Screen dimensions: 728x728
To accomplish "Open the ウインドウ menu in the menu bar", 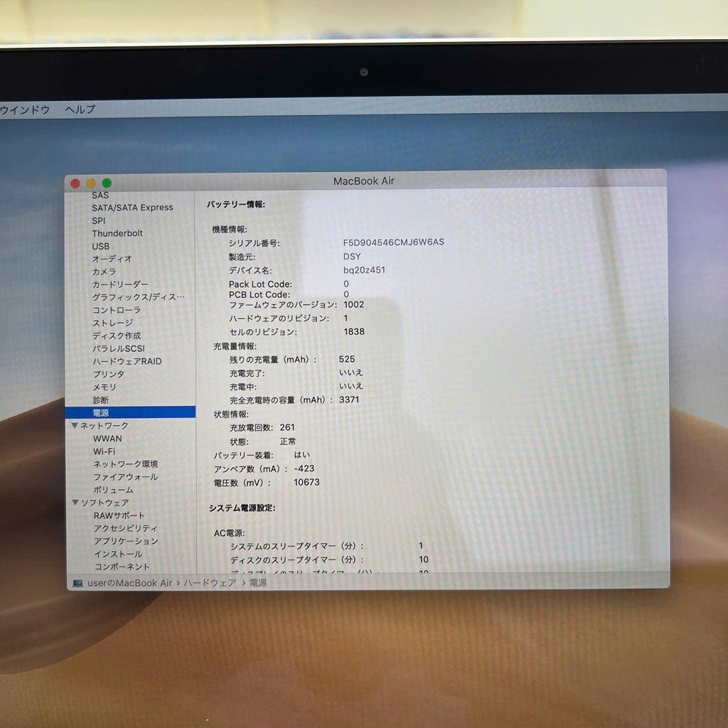I will (24, 110).
